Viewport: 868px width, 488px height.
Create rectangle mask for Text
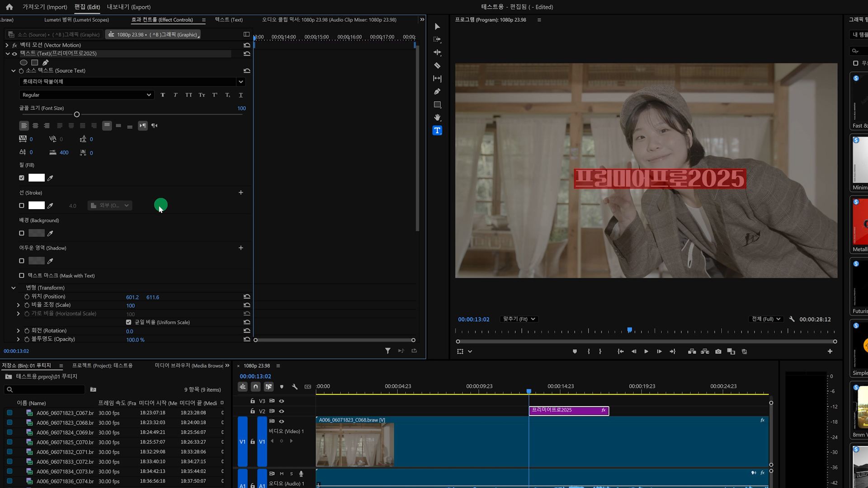(x=34, y=62)
